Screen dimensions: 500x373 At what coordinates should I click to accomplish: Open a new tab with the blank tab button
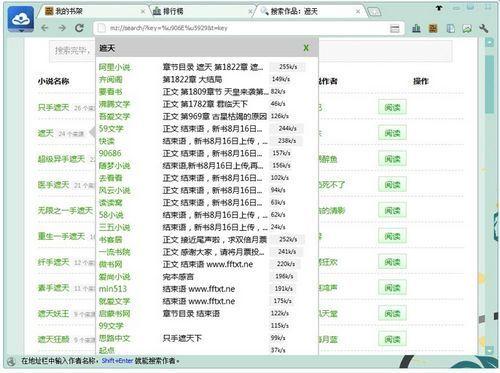pos(374,12)
